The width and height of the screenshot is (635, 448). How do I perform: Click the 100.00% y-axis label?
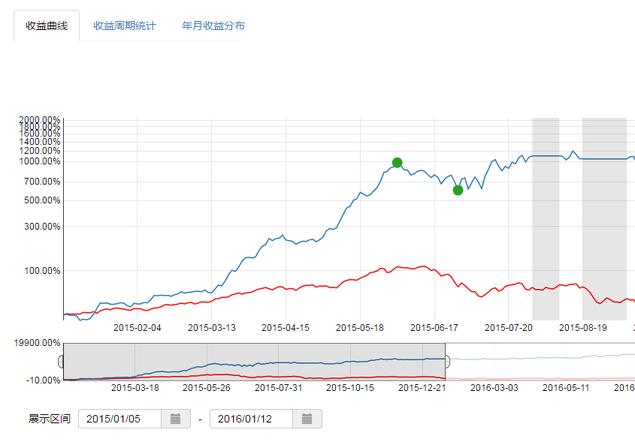[x=44, y=270]
